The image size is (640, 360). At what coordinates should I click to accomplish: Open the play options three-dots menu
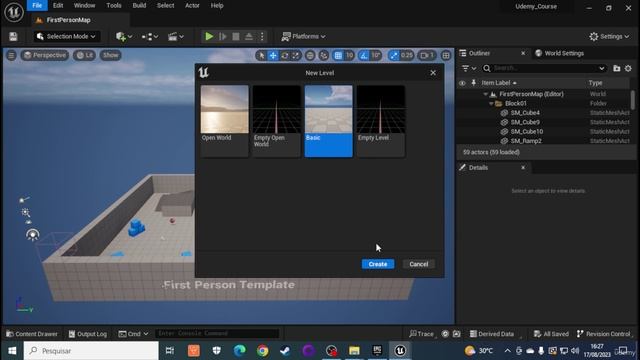[x=262, y=37]
